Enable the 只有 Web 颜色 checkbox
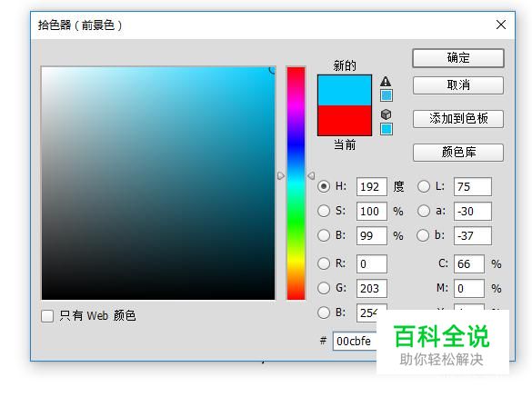Viewport: 532px width, 397px height. (x=47, y=316)
